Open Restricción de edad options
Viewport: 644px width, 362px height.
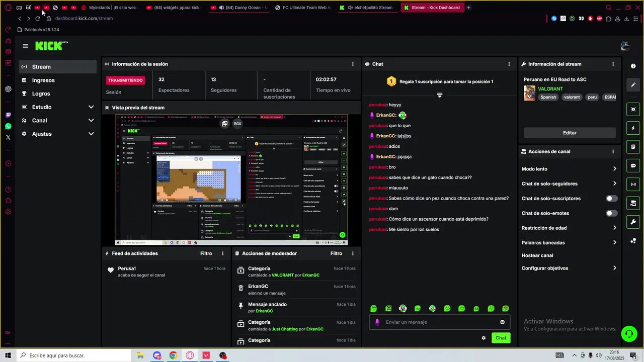pyautogui.click(x=569, y=228)
